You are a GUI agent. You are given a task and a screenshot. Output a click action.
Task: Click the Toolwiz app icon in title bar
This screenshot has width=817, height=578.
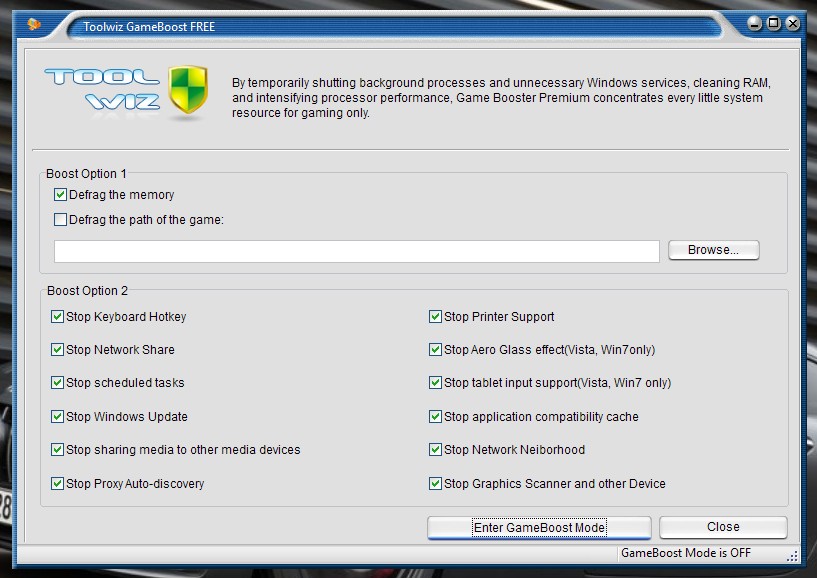34,24
